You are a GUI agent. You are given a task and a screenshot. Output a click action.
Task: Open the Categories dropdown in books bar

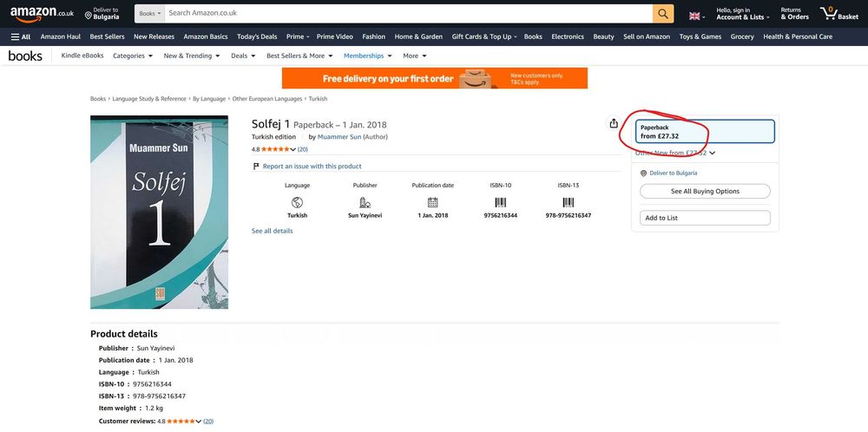point(133,56)
